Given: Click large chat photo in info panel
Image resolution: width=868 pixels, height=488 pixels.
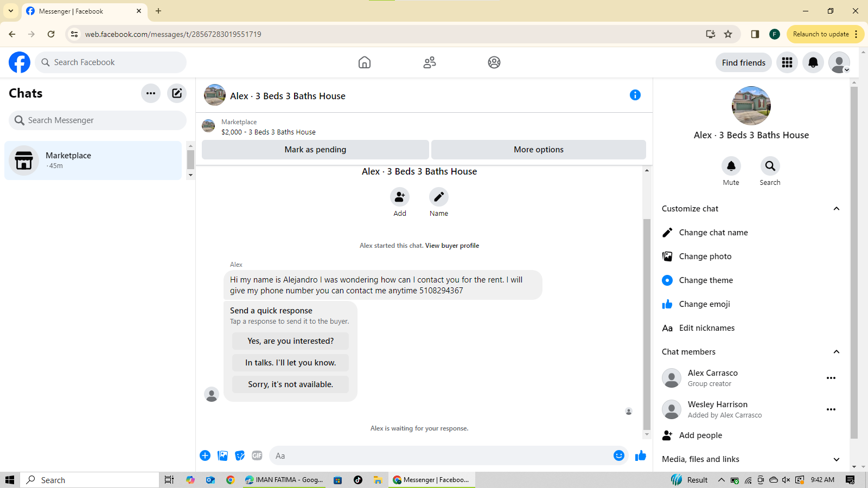Looking at the screenshot, I should tap(751, 106).
